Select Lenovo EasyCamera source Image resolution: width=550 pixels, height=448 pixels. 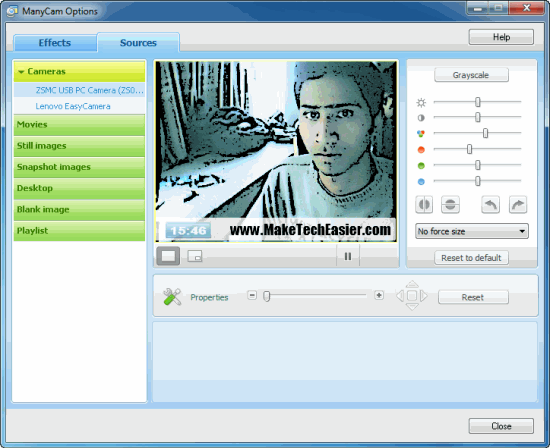[x=79, y=106]
